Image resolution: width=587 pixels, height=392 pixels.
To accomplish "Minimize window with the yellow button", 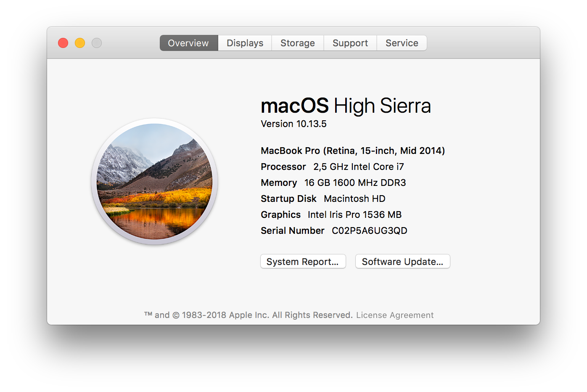I will coord(80,43).
